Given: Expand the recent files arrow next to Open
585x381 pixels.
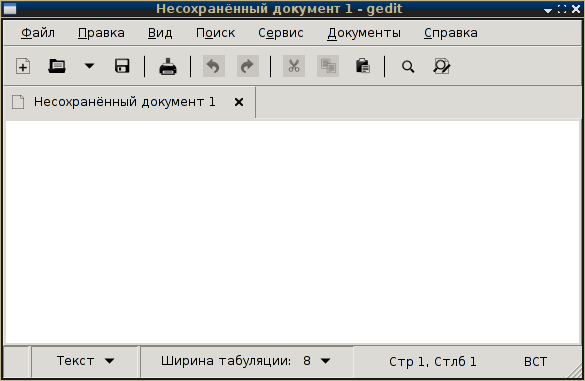Looking at the screenshot, I should pyautogui.click(x=90, y=66).
